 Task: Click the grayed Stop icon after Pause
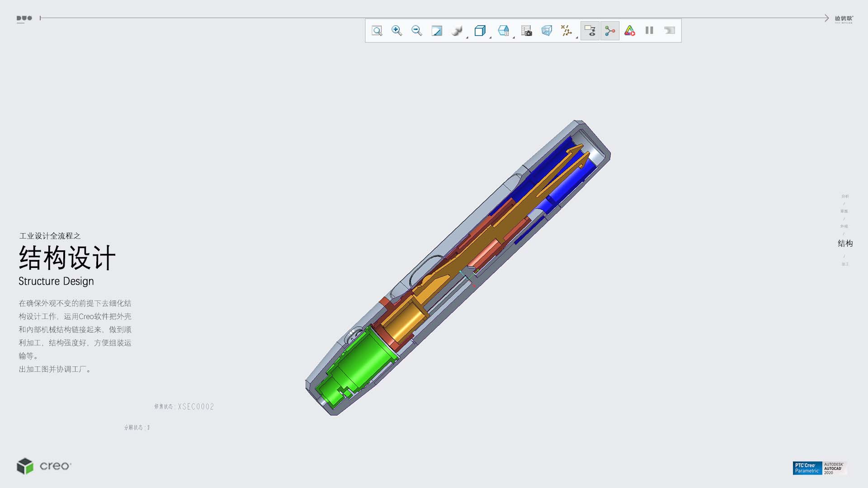(x=669, y=31)
